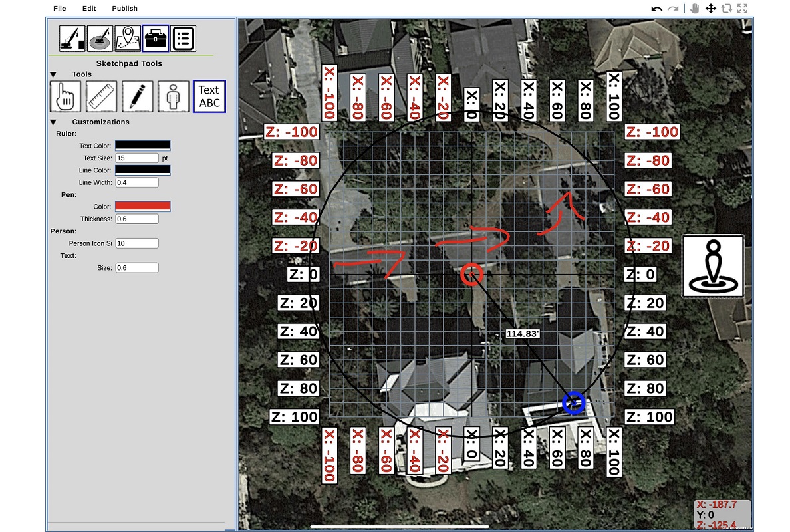Click the X Y Z coordinates readout
This screenshot has width=790, height=532.
722,515
